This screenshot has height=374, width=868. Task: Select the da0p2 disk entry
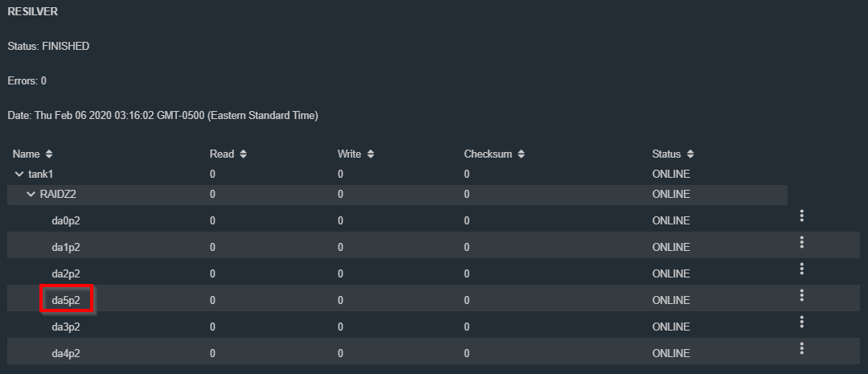point(66,220)
